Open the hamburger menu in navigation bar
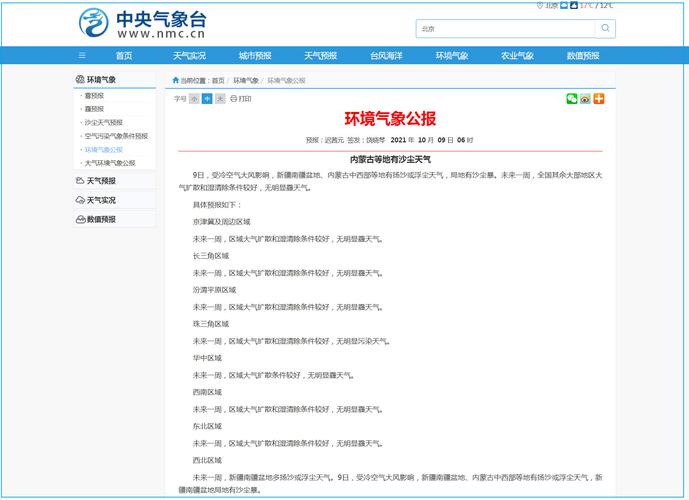 82,55
